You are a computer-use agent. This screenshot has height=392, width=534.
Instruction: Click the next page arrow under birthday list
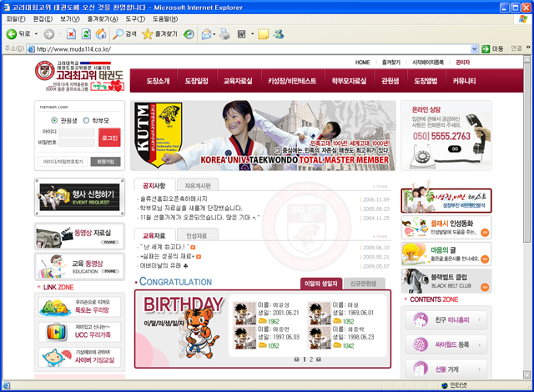(x=319, y=359)
